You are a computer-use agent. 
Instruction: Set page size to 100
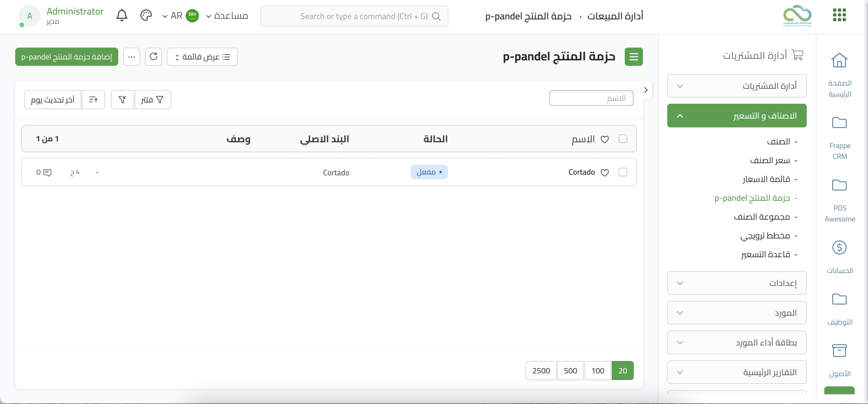(x=598, y=370)
